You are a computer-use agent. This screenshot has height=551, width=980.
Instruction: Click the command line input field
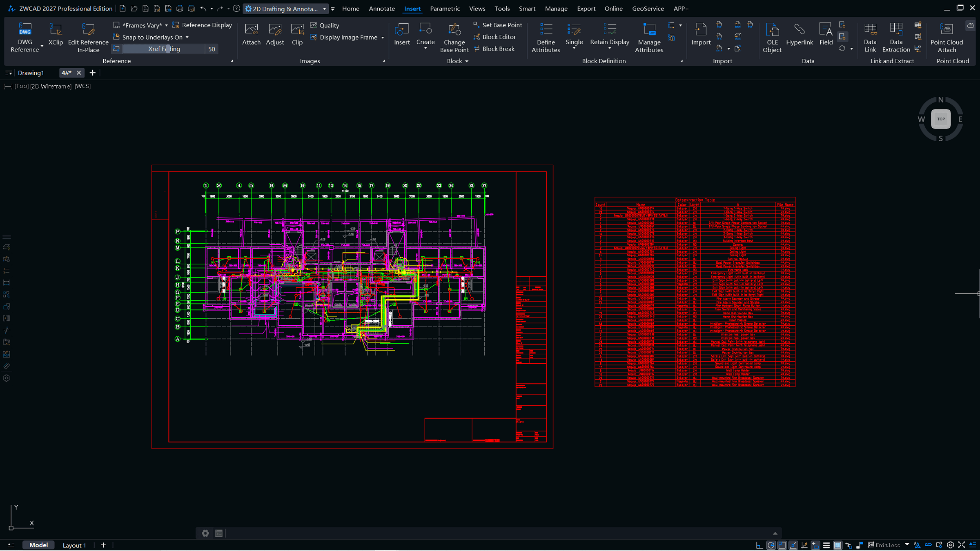coord(490,533)
